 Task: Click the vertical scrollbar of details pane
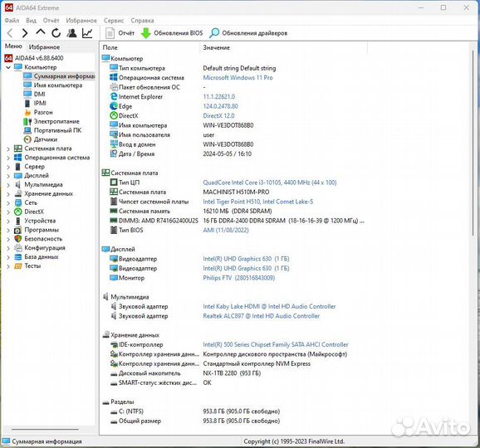tap(473, 144)
